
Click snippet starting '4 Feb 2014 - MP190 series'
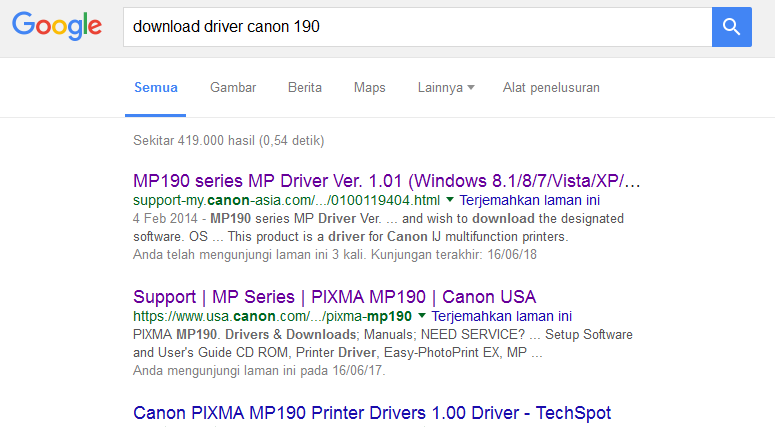[x=378, y=227]
